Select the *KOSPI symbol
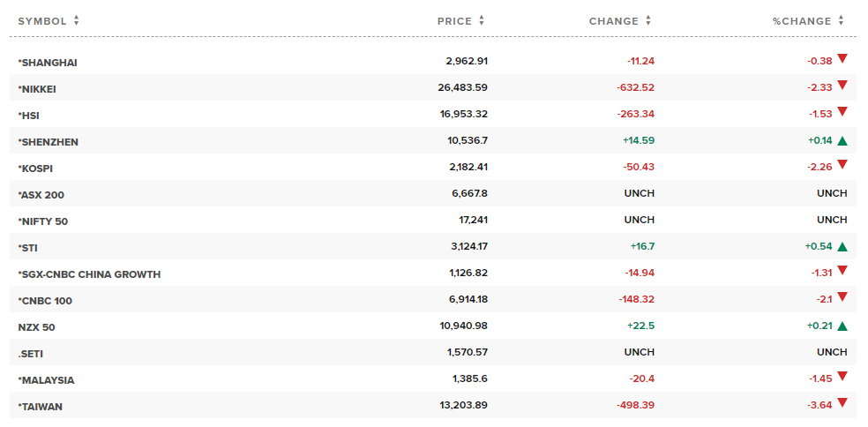Viewport: 868px width, 427px height. click(x=35, y=169)
